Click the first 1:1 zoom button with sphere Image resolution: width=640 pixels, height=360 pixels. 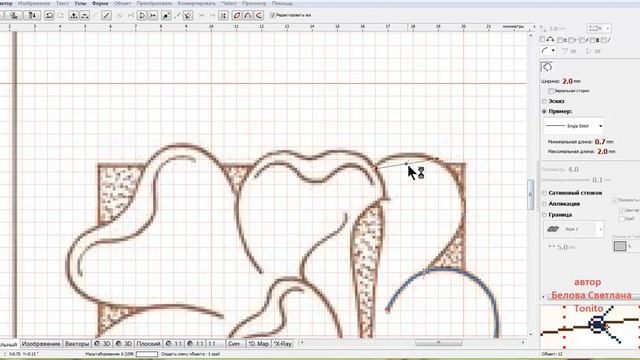click(174, 344)
